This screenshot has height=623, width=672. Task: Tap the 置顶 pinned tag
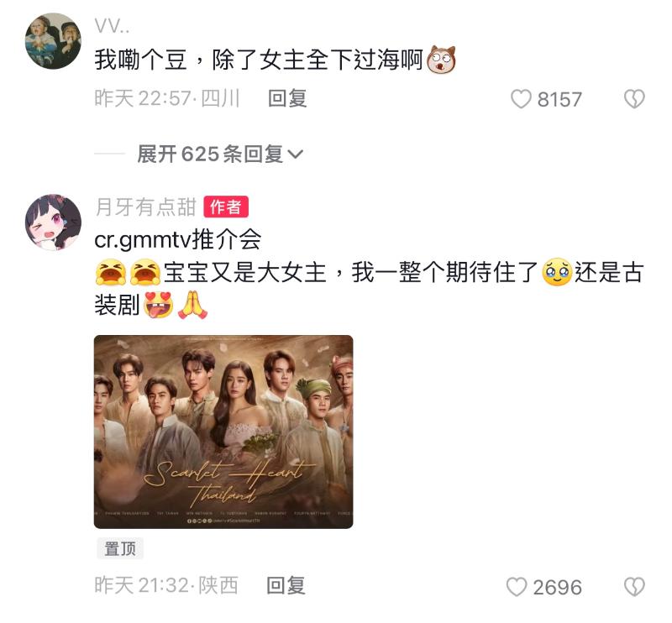click(120, 548)
